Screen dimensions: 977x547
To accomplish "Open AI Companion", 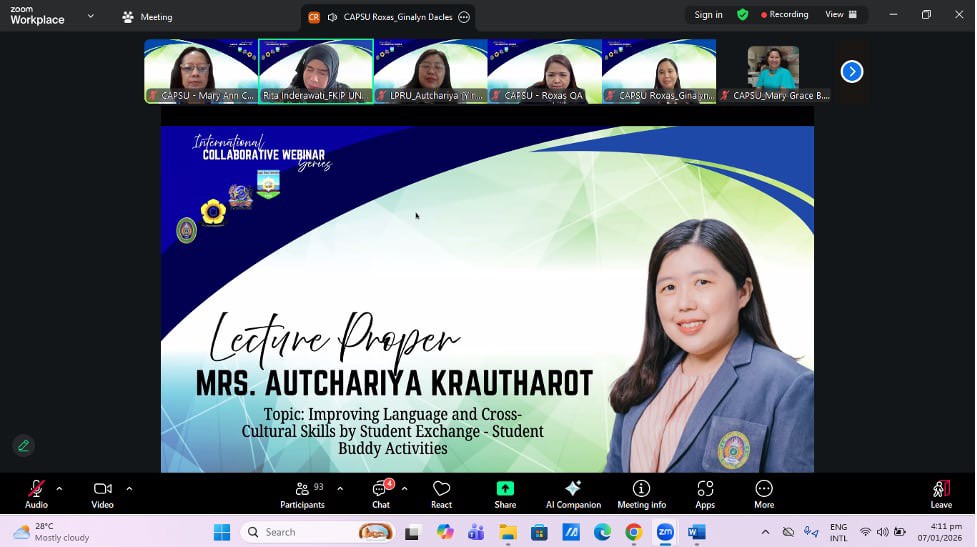I will point(573,493).
